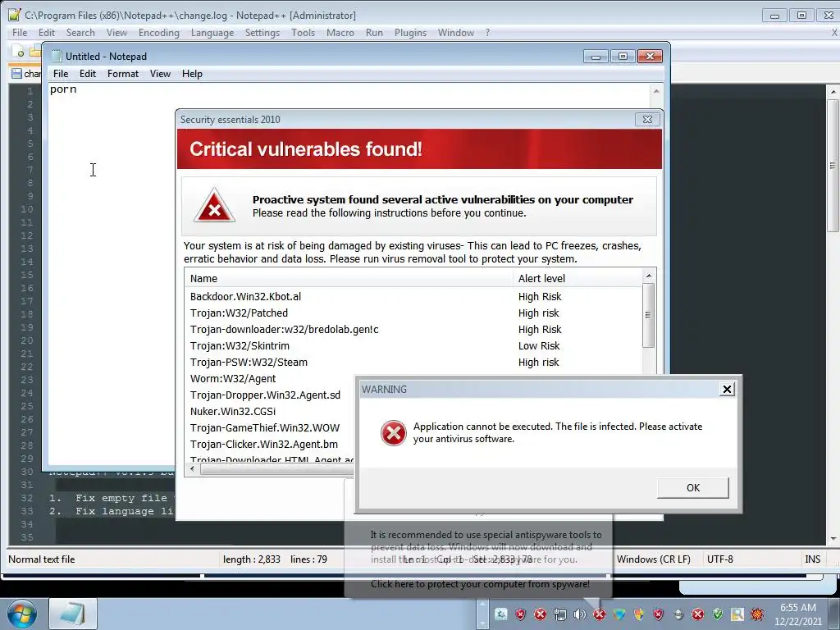Open the ? help menu in Notepad++
This screenshot has height=630, width=840.
487,33
